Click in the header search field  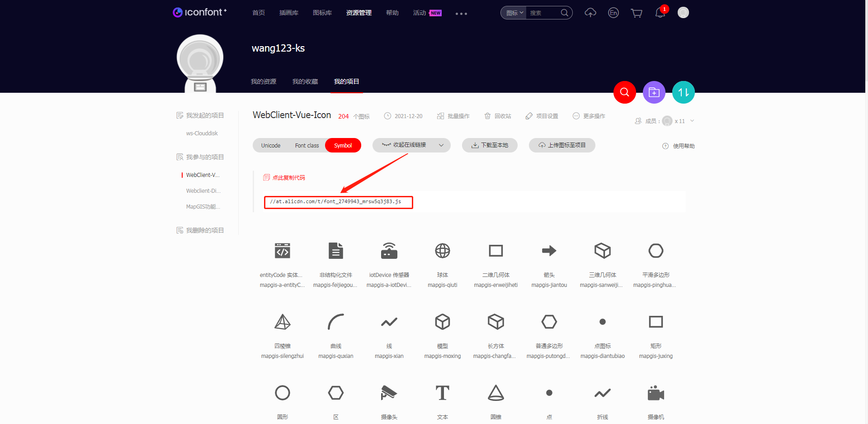(544, 13)
